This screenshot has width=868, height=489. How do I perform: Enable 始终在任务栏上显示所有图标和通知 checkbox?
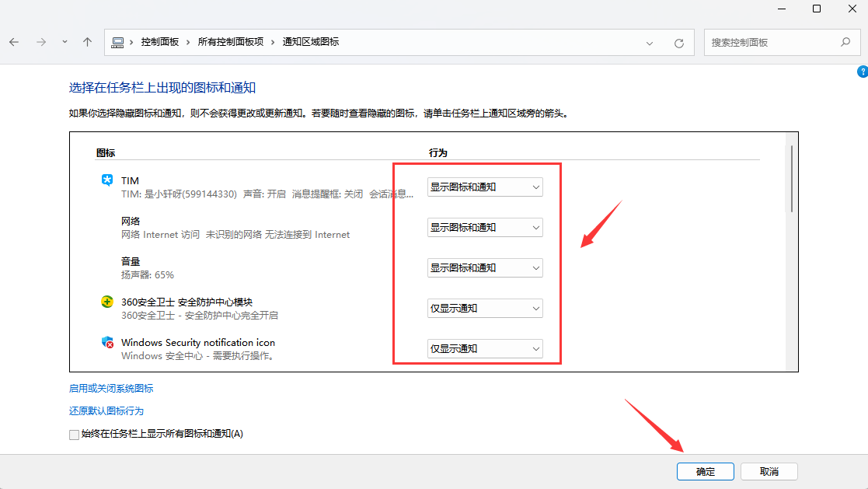point(75,434)
